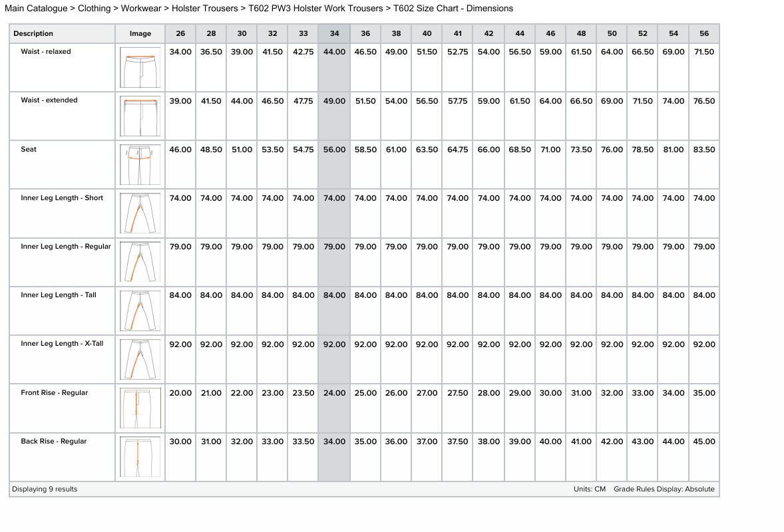Select size 38 column header
Screen dimensions: 784x532
coord(396,33)
